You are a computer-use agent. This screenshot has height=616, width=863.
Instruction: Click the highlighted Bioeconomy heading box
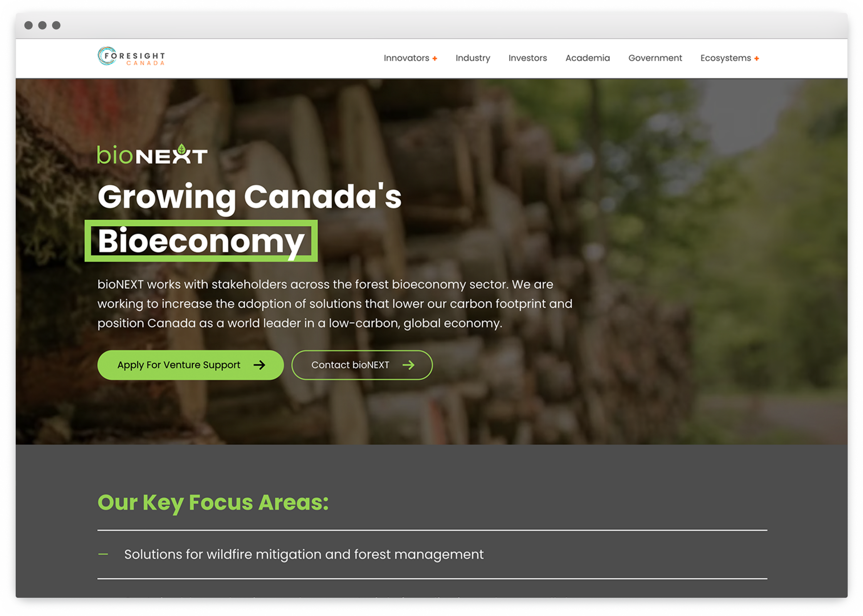tap(201, 241)
